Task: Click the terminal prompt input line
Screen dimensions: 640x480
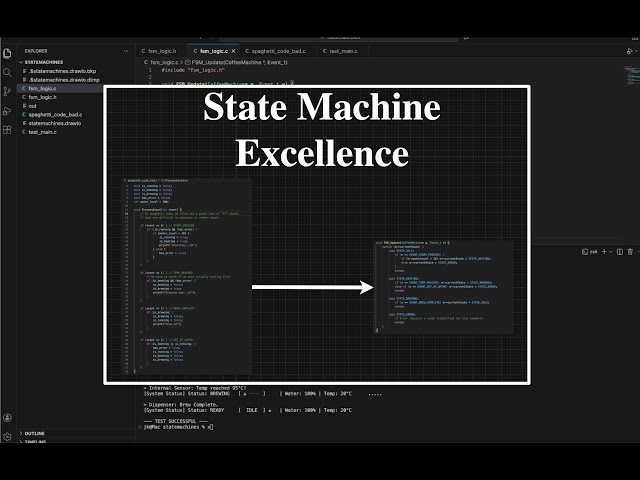Action: pos(178,427)
